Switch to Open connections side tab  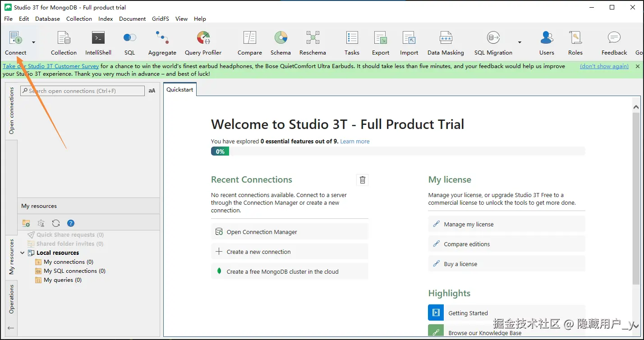(x=11, y=111)
